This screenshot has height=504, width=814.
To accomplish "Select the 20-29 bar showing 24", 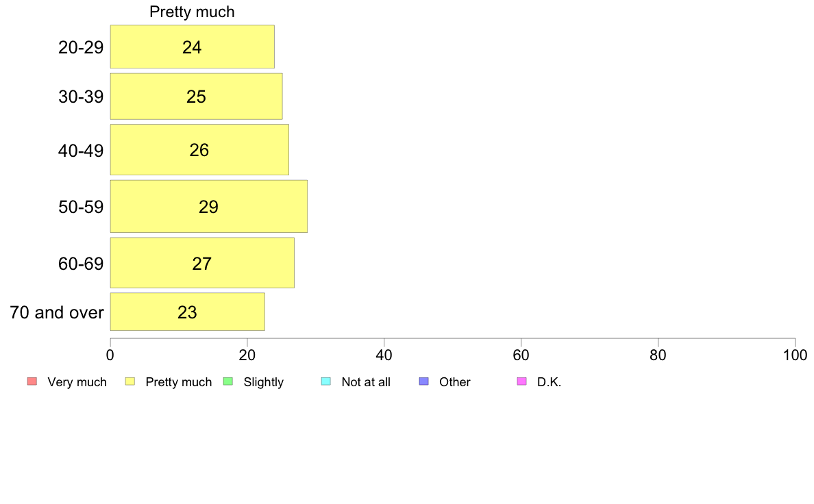I will pos(192,47).
